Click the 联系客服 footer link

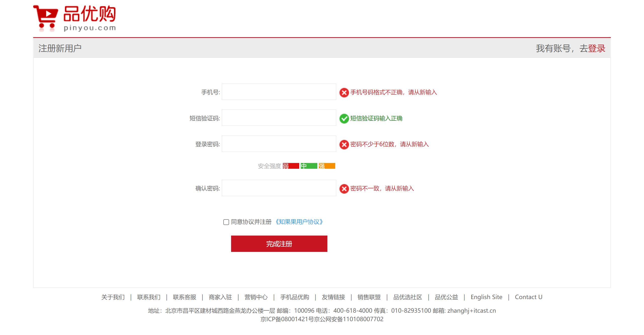pos(184,297)
